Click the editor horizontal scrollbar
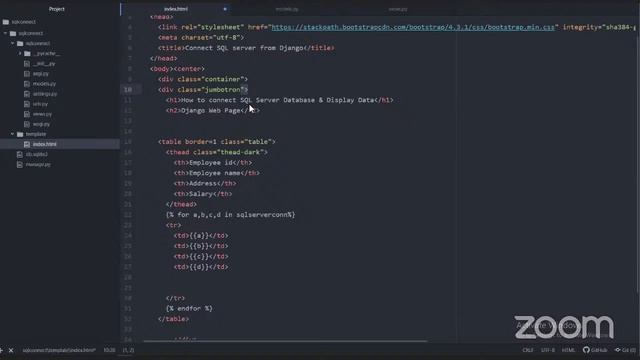This screenshot has height=360, width=640. (x=285, y=341)
